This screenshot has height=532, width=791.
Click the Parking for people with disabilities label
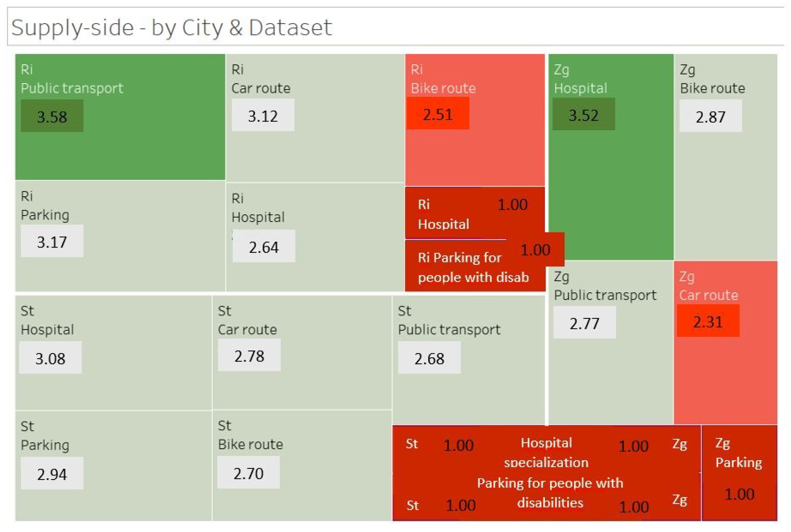(x=550, y=493)
